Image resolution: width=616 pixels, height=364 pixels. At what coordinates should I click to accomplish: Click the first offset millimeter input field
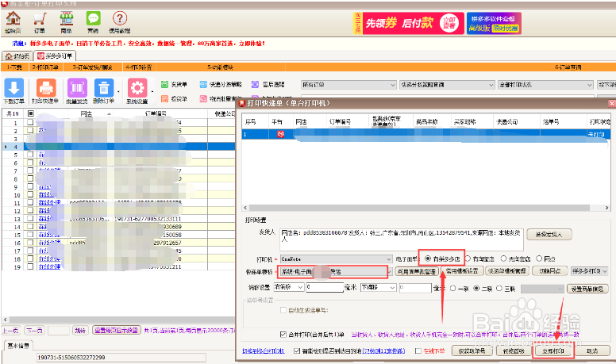325,287
